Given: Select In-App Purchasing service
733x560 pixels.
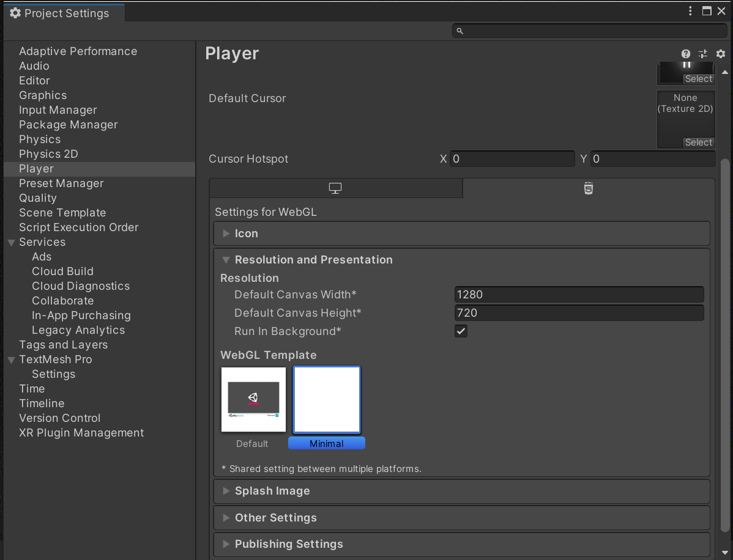Looking at the screenshot, I should tap(81, 315).
